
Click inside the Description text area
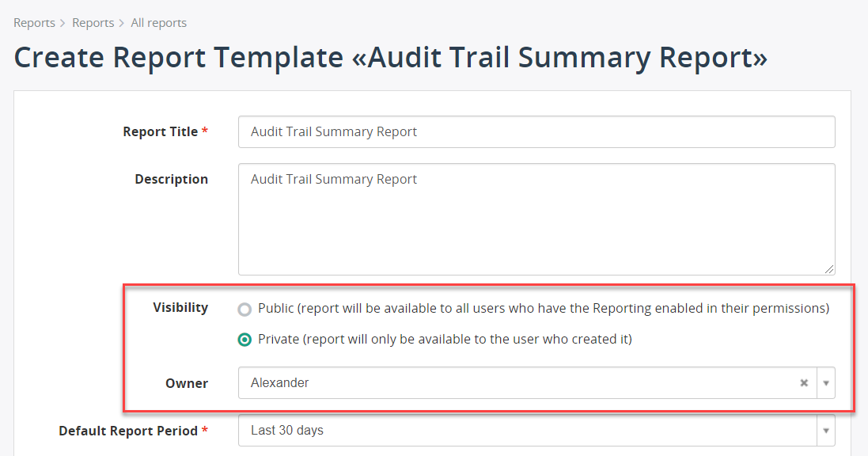(x=536, y=219)
